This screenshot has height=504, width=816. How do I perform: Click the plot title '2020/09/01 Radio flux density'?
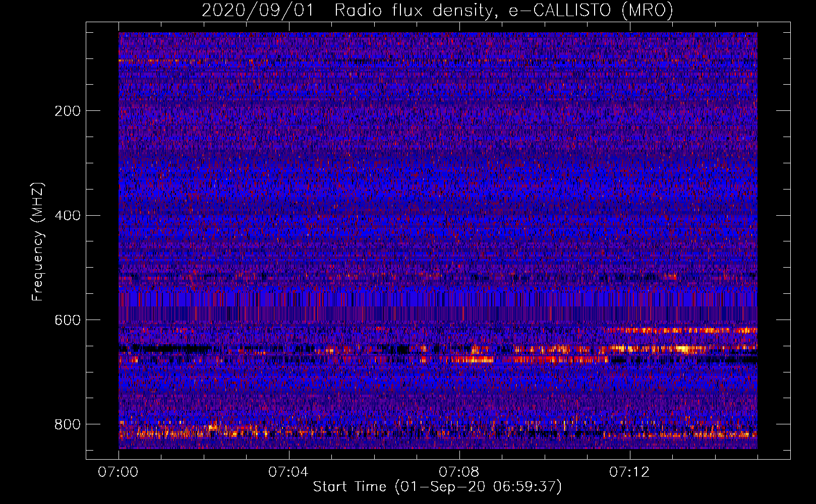[437, 10]
